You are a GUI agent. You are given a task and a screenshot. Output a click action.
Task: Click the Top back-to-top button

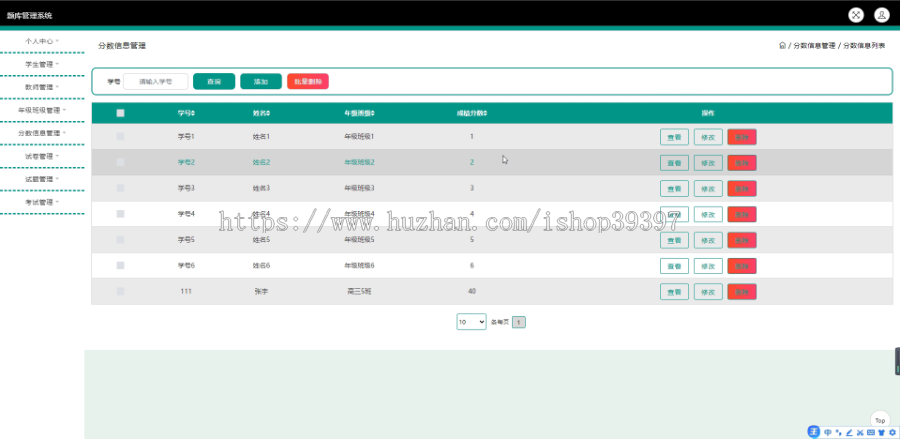(880, 421)
